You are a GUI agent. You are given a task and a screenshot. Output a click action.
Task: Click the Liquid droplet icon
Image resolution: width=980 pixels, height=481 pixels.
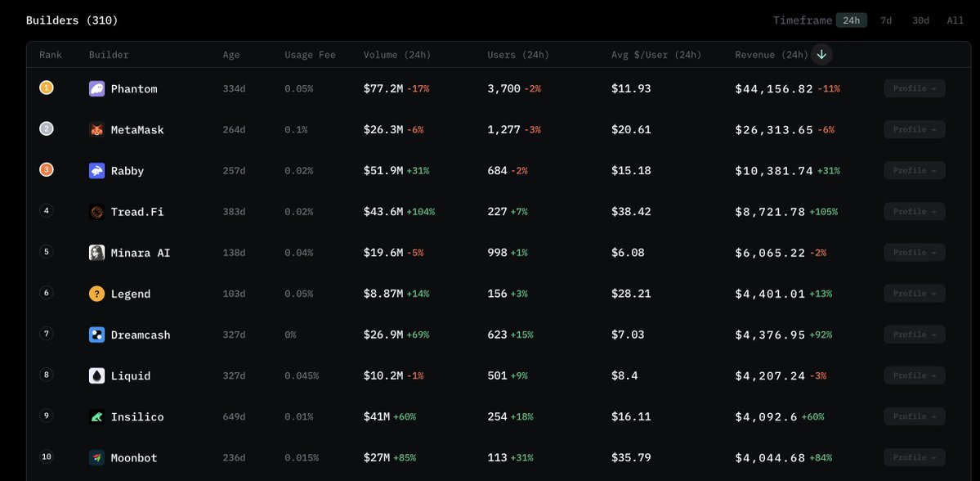click(97, 375)
